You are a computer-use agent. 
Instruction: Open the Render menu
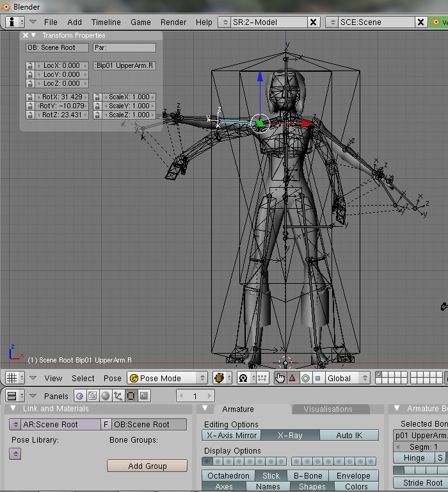pos(173,22)
